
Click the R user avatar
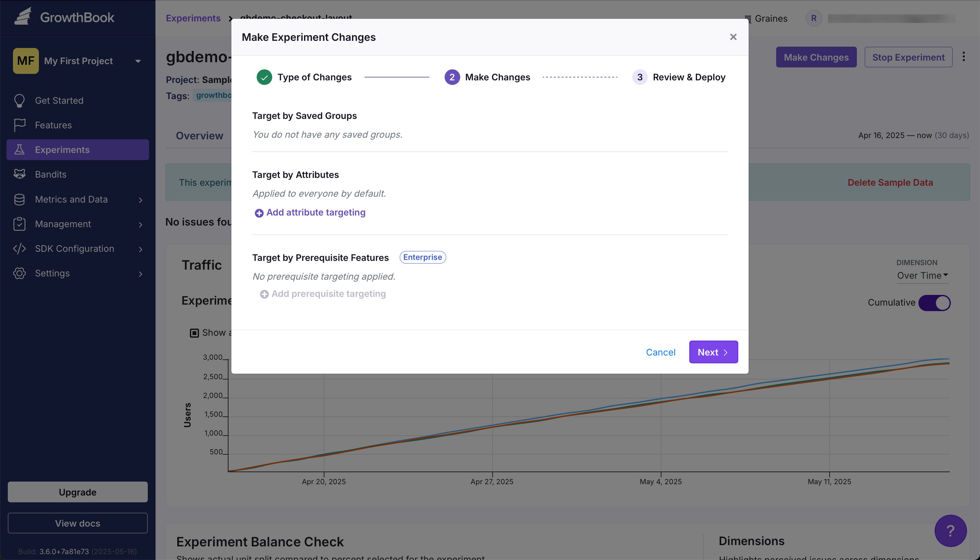pyautogui.click(x=813, y=18)
